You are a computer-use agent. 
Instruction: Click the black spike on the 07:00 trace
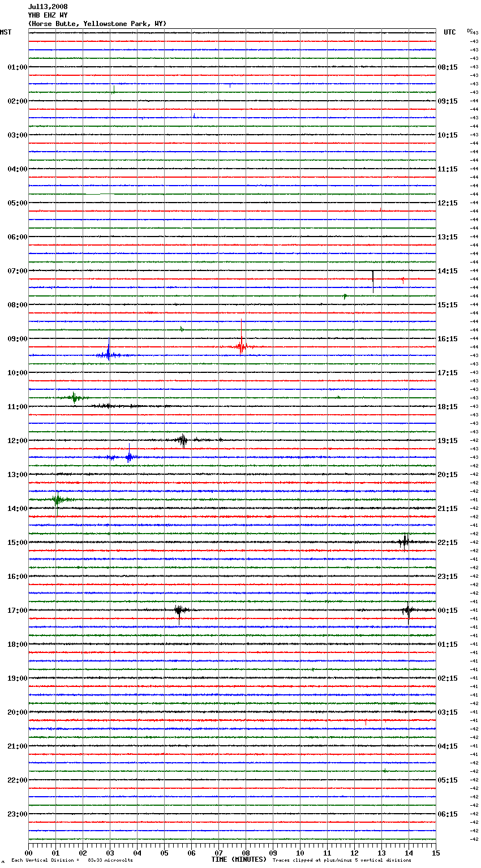373,281
